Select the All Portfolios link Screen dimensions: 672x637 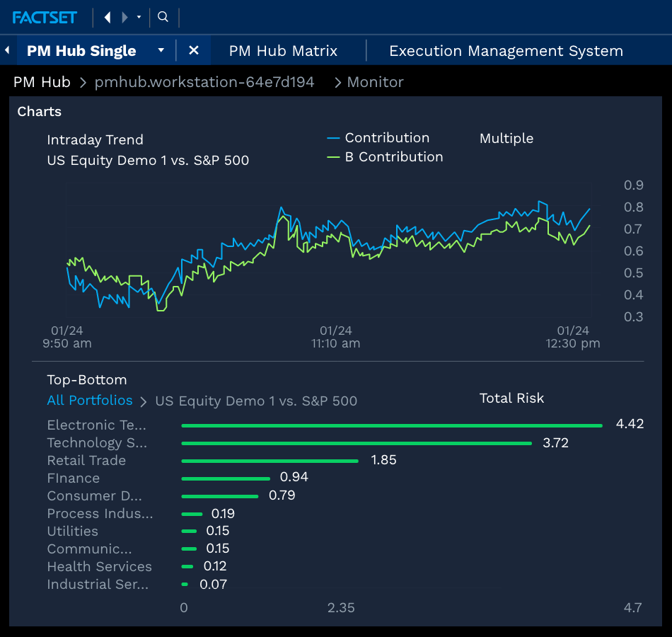pos(89,400)
